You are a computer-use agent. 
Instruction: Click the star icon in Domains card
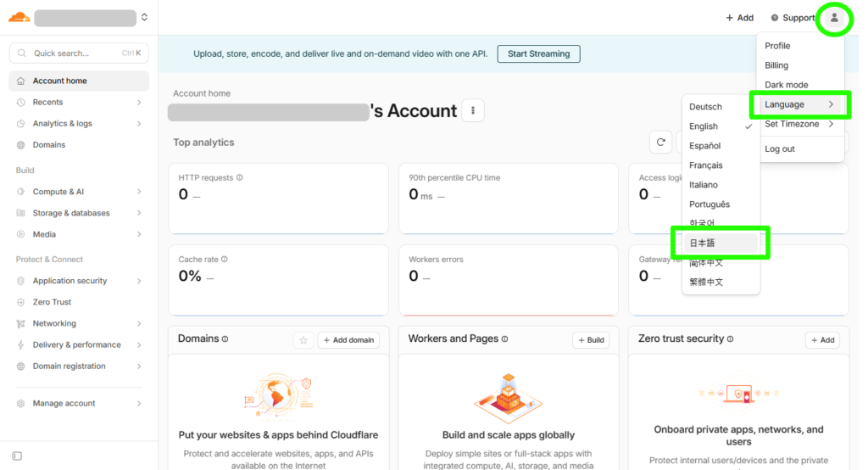coord(303,340)
